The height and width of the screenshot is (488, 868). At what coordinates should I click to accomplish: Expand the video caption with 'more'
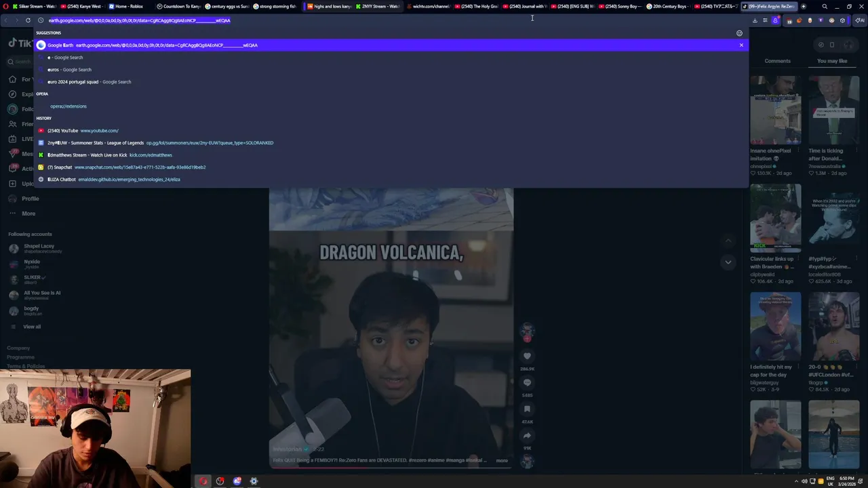502,460
